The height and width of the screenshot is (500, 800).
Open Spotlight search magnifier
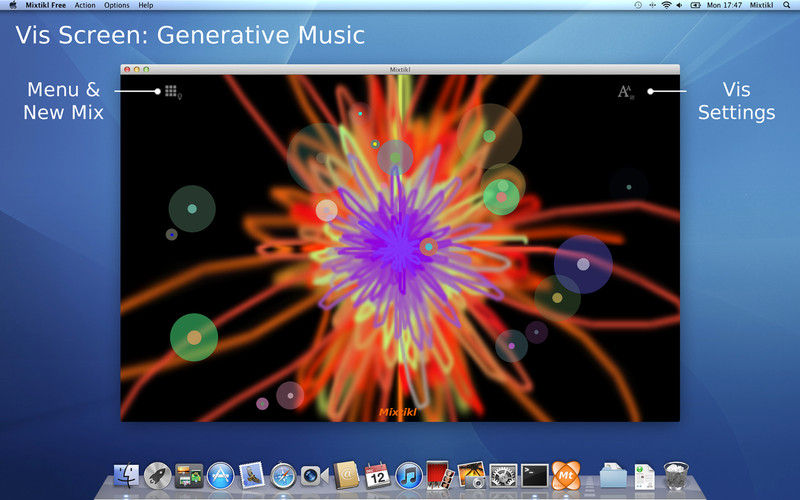[x=787, y=5]
